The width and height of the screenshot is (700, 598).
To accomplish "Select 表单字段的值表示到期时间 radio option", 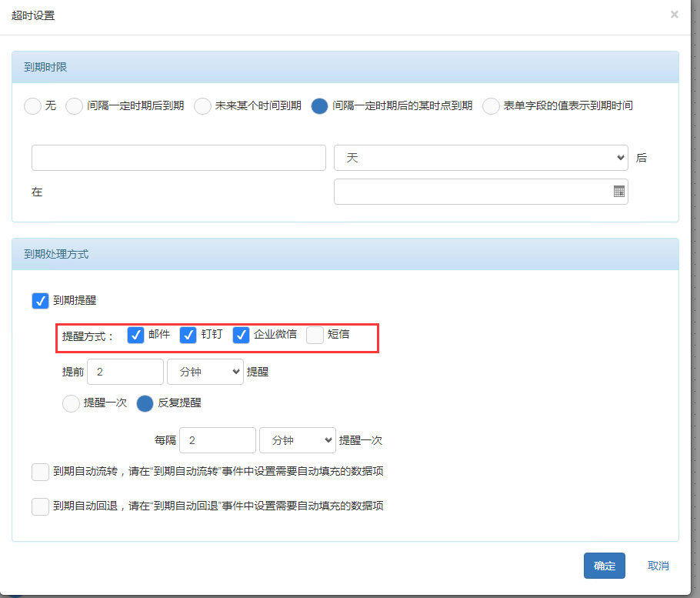I will tap(491, 106).
